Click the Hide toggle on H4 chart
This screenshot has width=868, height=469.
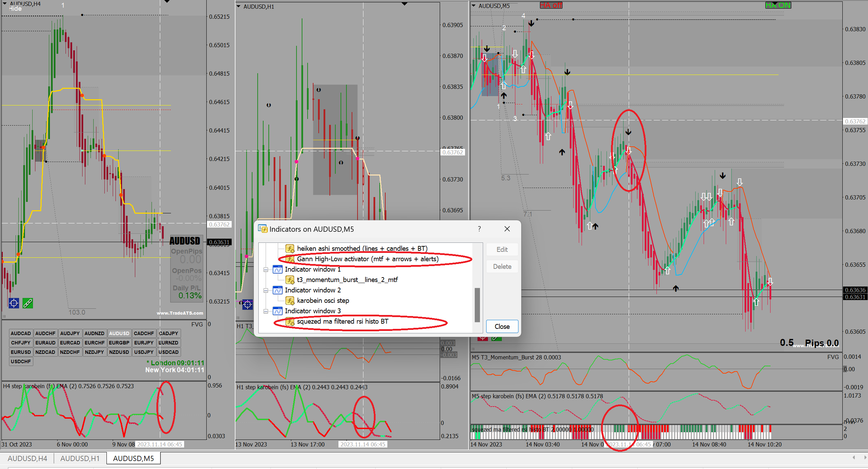point(15,9)
